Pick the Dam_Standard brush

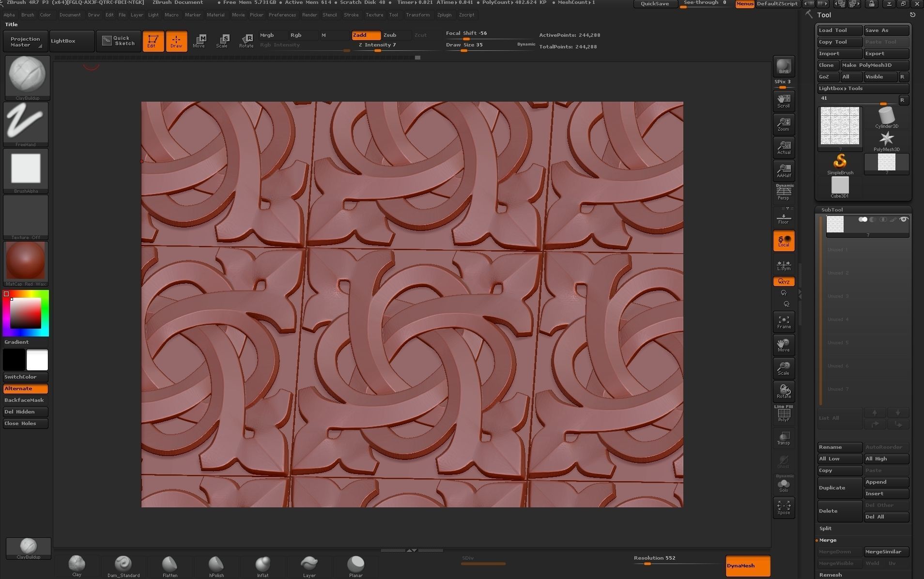pos(123,566)
